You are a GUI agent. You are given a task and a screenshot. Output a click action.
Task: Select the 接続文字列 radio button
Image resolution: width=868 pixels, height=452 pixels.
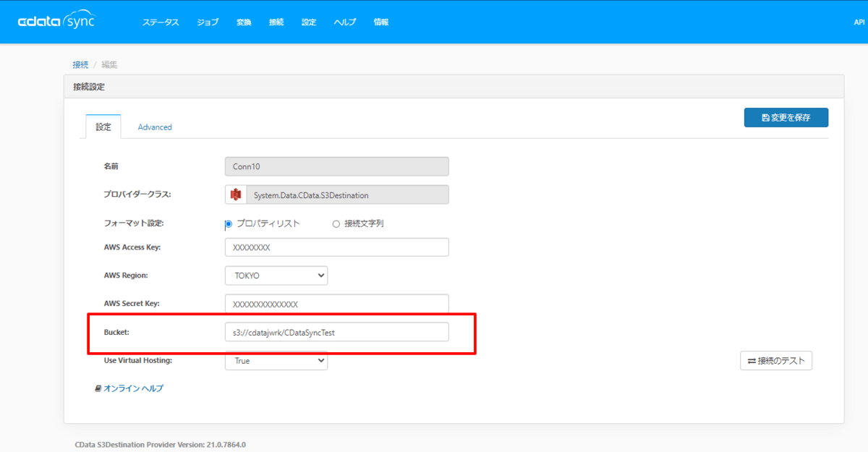coord(336,223)
